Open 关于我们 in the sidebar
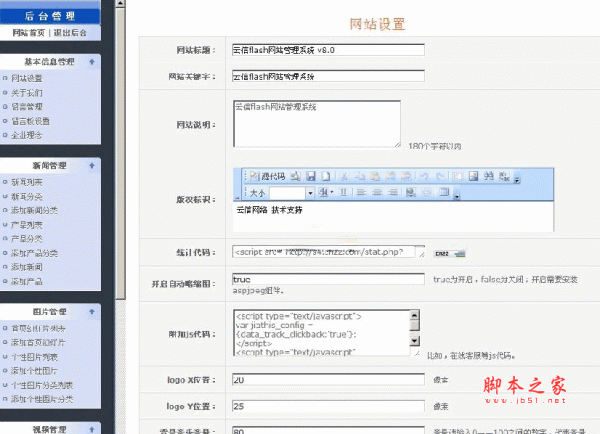This screenshot has width=600, height=434. pyautogui.click(x=27, y=93)
